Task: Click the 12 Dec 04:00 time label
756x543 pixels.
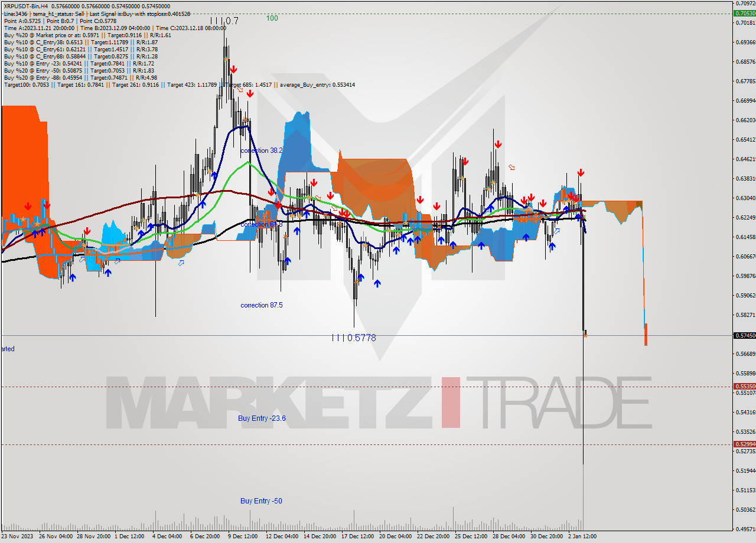Action: (x=282, y=537)
